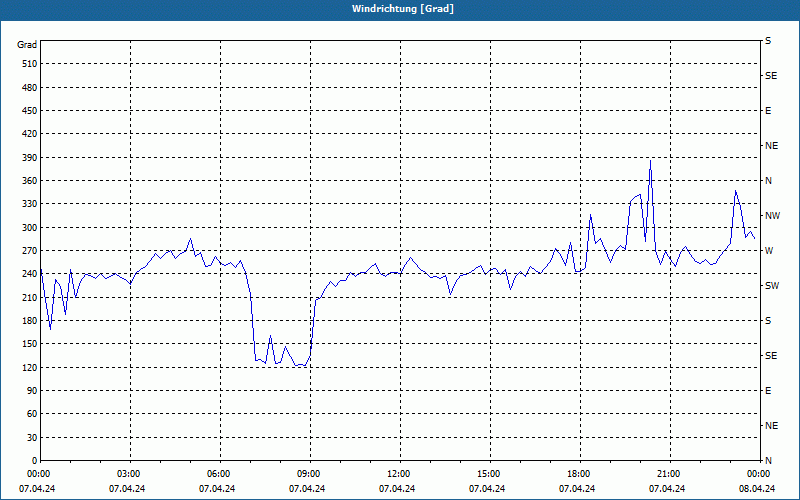Click the 450 y-axis tick label

tap(27, 111)
